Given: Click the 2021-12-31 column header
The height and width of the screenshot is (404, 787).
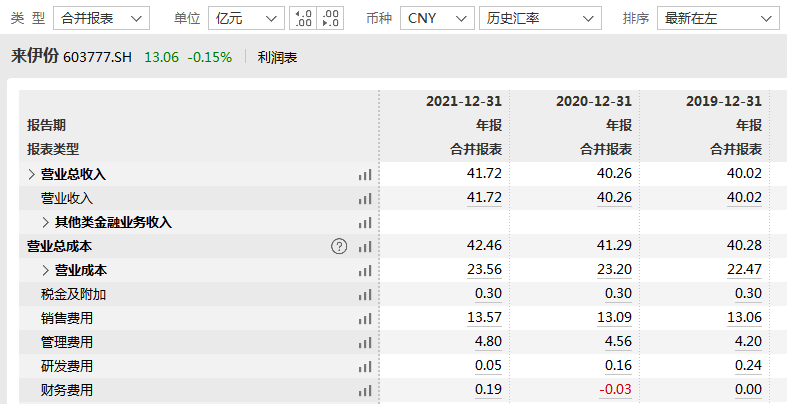Looking at the screenshot, I should point(463,101).
